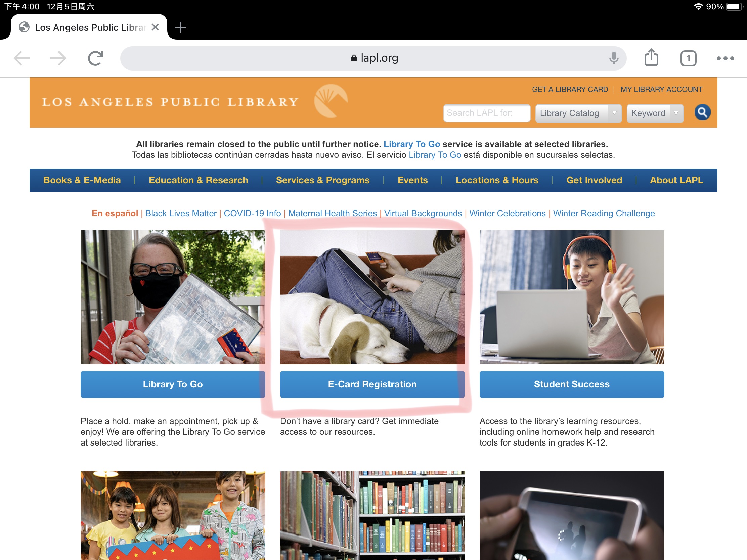Open Maternal Health Series link
Viewport: 747px width, 560px height.
[333, 213]
